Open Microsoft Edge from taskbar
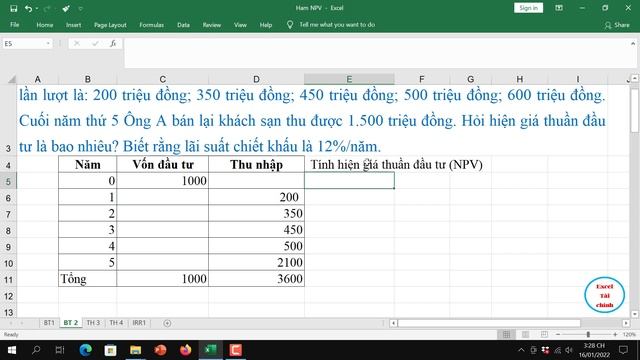The width and height of the screenshot is (640, 360). pos(85,350)
